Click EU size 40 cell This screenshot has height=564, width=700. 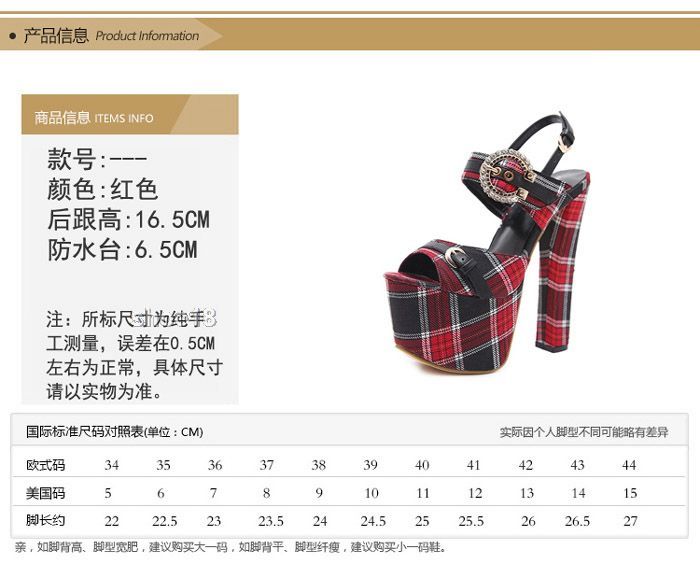click(x=422, y=465)
